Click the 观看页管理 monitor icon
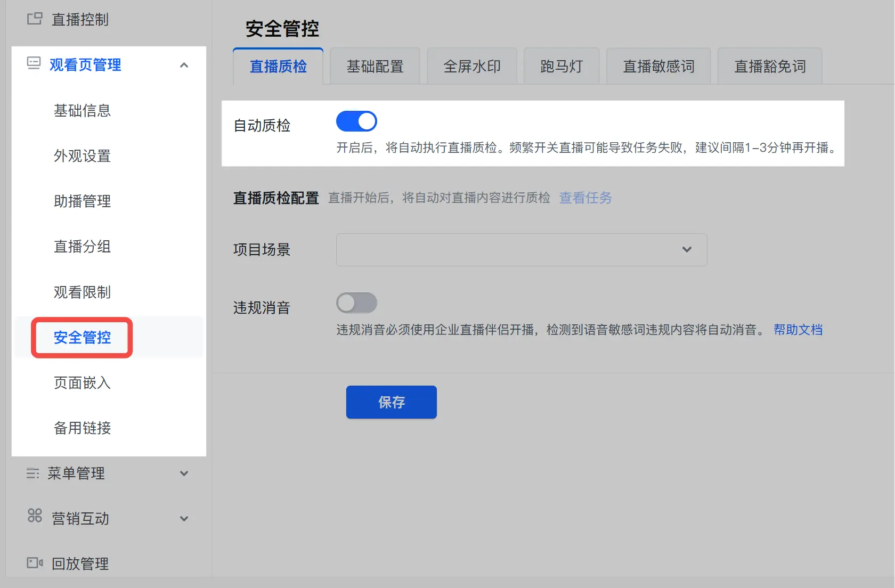The height and width of the screenshot is (588, 895). pyautogui.click(x=34, y=64)
